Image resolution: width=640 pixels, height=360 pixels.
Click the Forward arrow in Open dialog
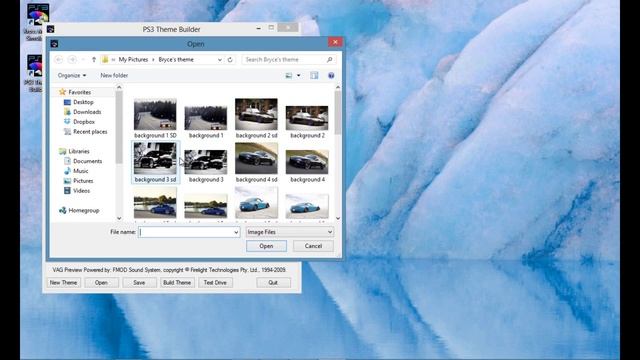[x=72, y=60]
